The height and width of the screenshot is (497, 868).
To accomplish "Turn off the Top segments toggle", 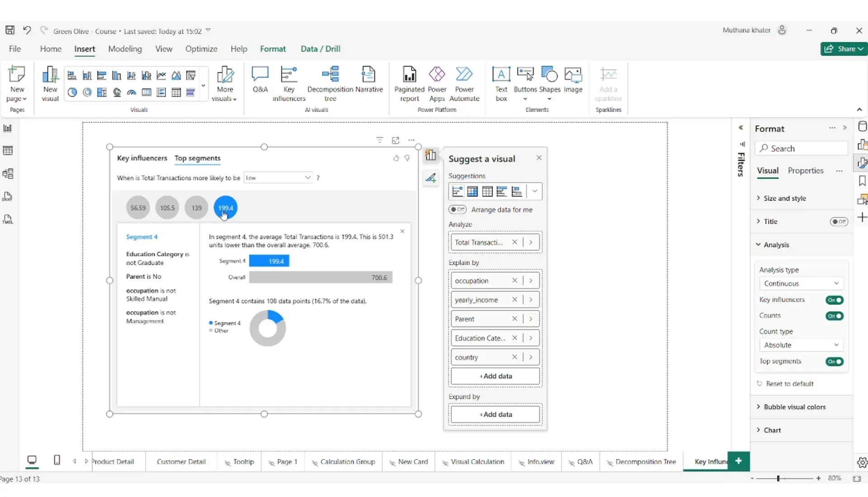I will click(834, 361).
